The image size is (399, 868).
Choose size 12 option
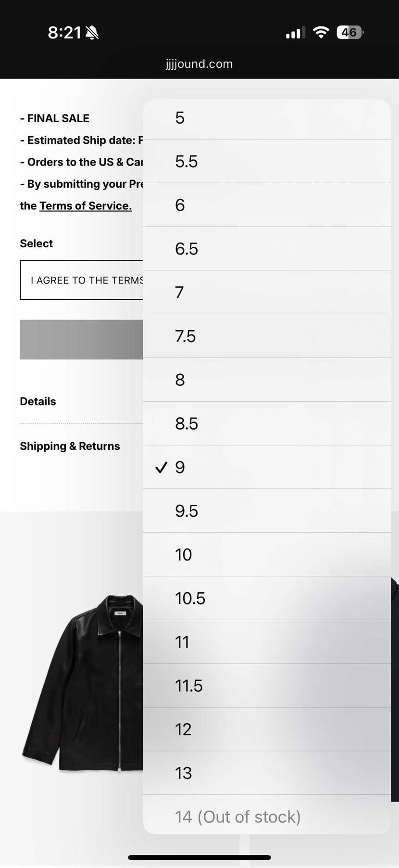pos(266,729)
